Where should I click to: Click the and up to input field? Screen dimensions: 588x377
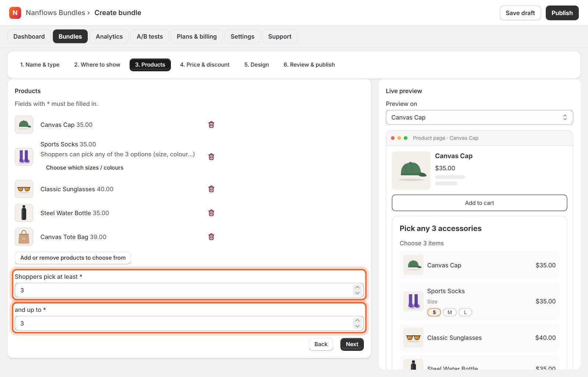point(189,323)
